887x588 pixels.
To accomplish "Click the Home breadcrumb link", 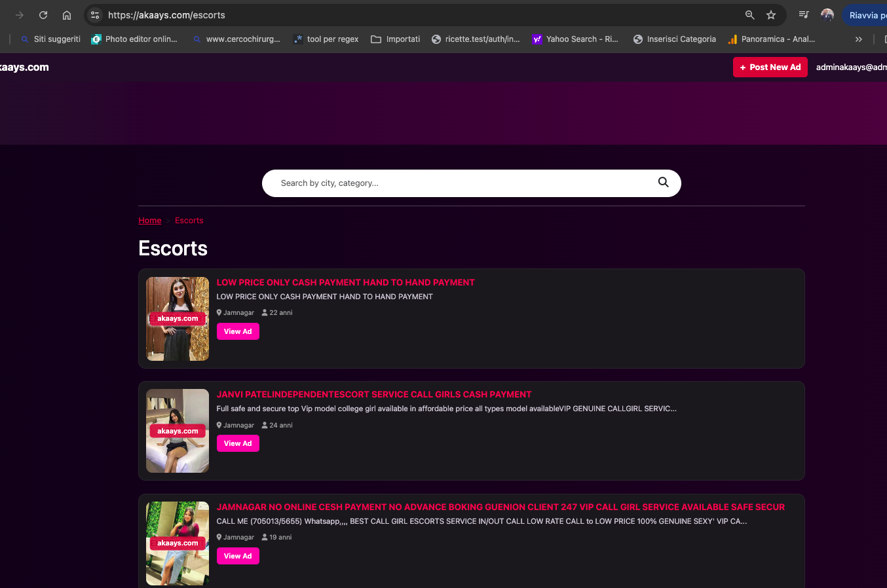I will coord(149,221).
